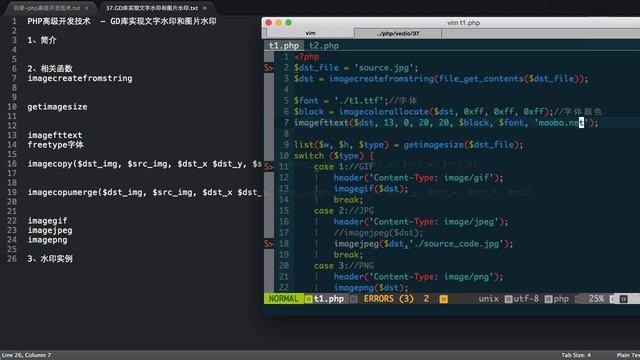Click './source_code.jpg' string on line 18
Viewport: 640px width, 360px height.
click(456, 244)
